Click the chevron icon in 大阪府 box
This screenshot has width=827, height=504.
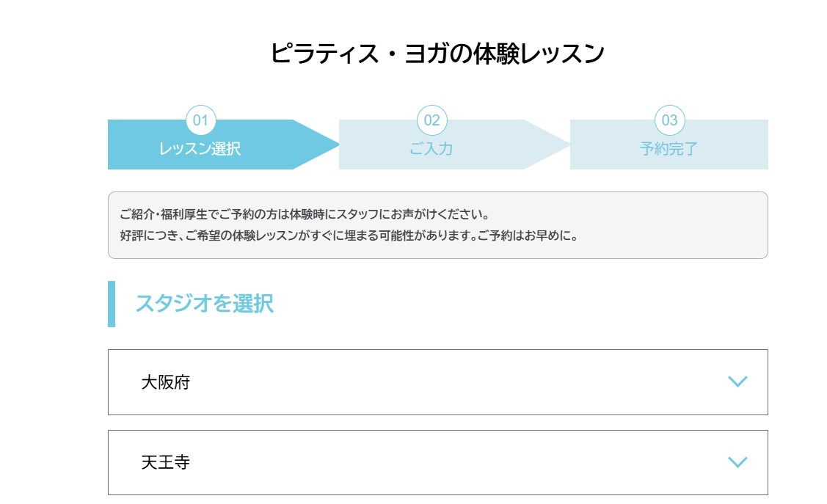pos(737,381)
